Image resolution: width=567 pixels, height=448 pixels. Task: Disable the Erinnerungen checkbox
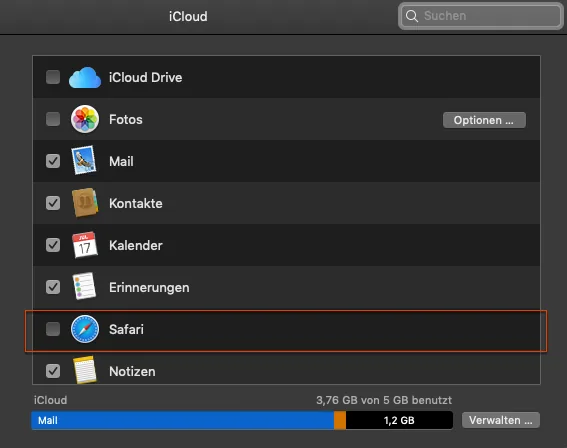(53, 287)
